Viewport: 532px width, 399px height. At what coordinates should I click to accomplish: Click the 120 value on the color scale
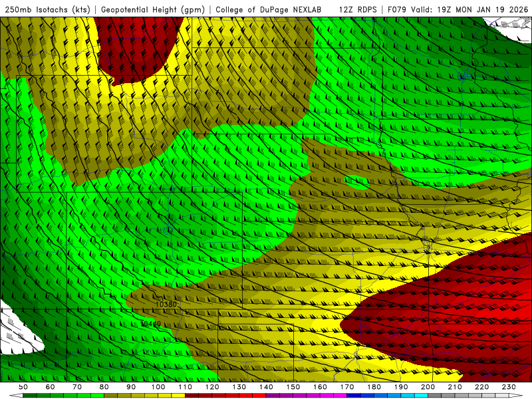[x=212, y=387]
